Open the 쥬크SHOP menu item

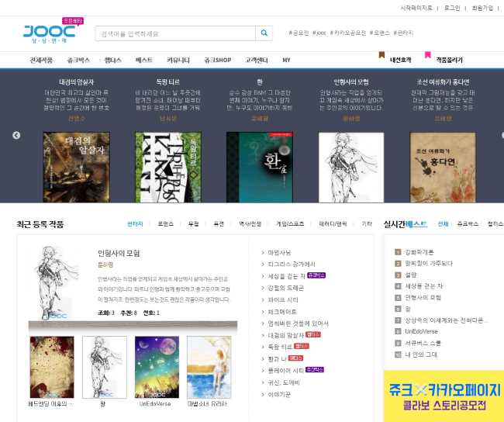point(217,60)
